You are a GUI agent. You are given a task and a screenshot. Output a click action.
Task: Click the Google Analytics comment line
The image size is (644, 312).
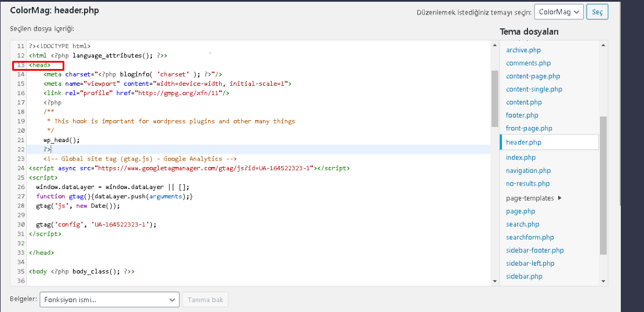[x=140, y=159]
